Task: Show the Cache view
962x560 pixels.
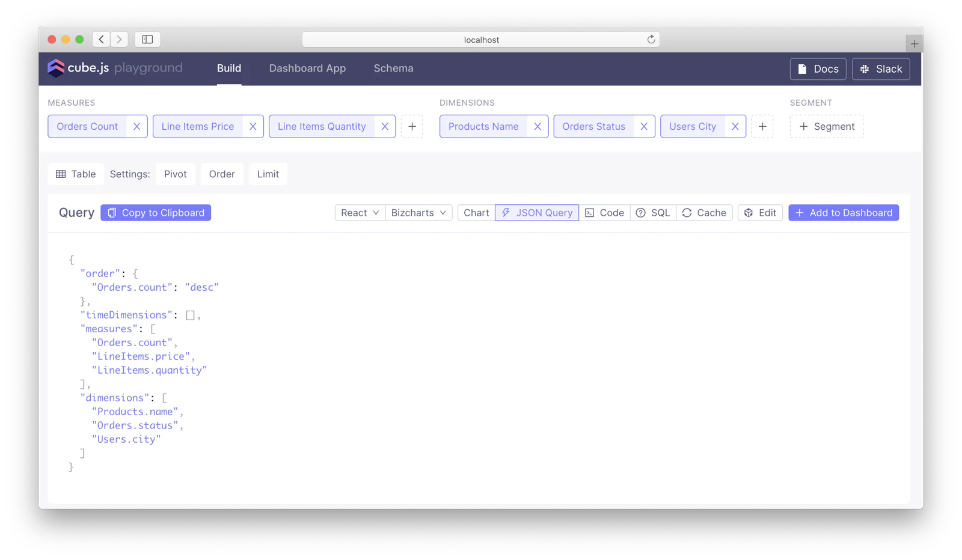Action: click(704, 213)
